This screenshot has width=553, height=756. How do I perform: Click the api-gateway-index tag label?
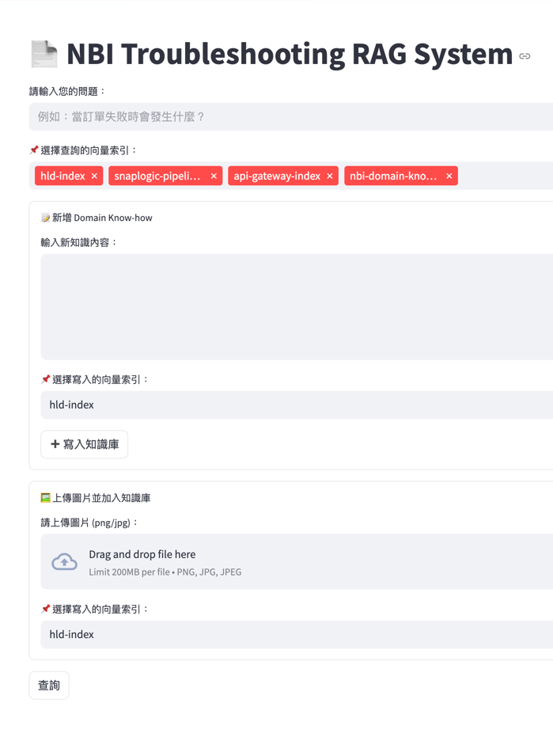click(x=277, y=176)
